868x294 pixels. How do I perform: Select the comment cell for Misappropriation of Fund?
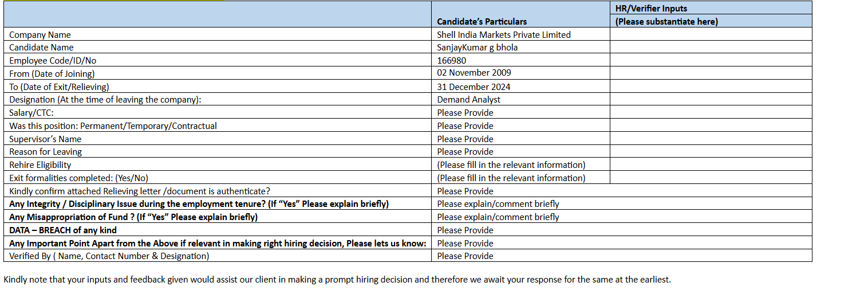(x=498, y=217)
